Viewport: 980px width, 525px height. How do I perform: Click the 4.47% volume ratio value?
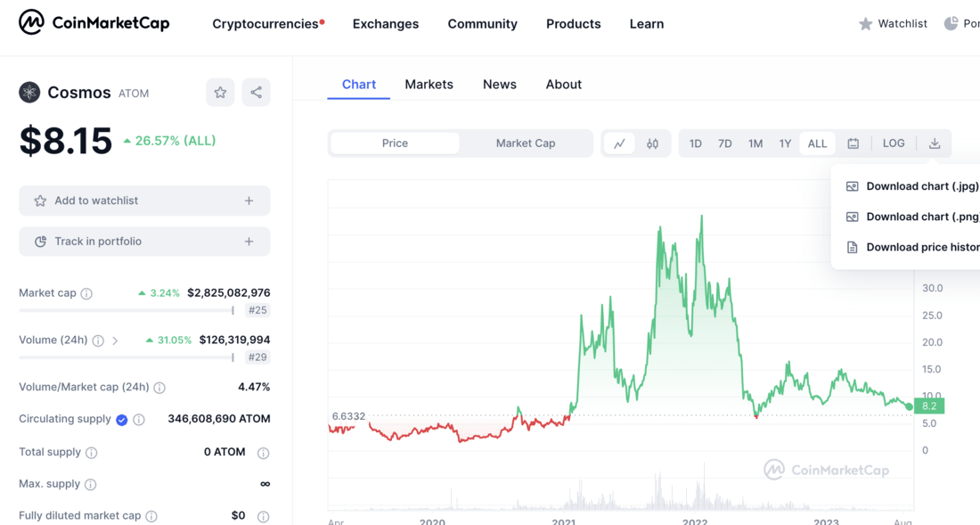[254, 388]
